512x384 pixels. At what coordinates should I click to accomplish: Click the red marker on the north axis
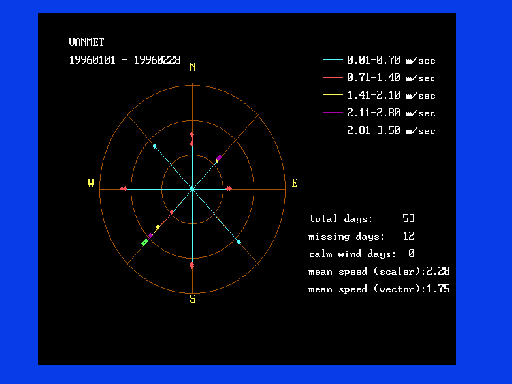pyautogui.click(x=192, y=139)
